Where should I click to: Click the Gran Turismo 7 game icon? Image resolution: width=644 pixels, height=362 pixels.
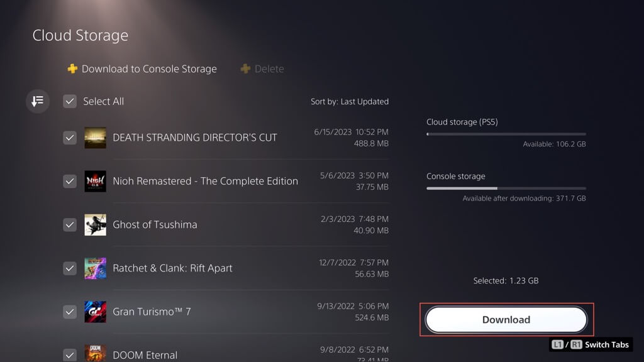coord(95,312)
